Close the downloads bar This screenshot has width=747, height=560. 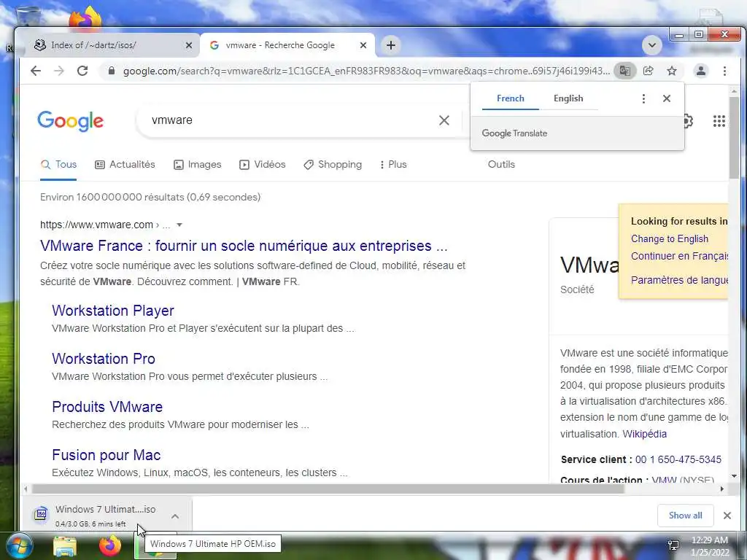pos(727,516)
